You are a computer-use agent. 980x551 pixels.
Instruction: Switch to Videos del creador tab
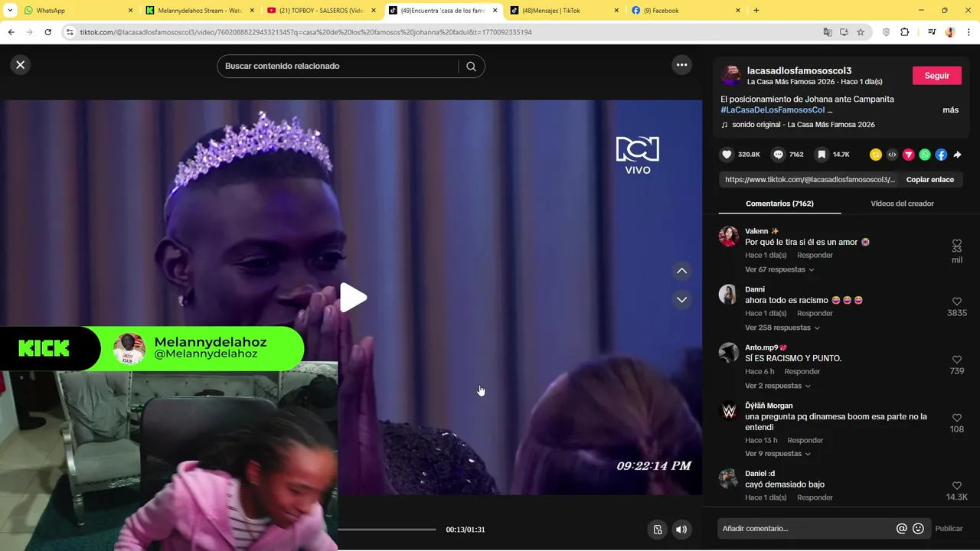click(902, 204)
